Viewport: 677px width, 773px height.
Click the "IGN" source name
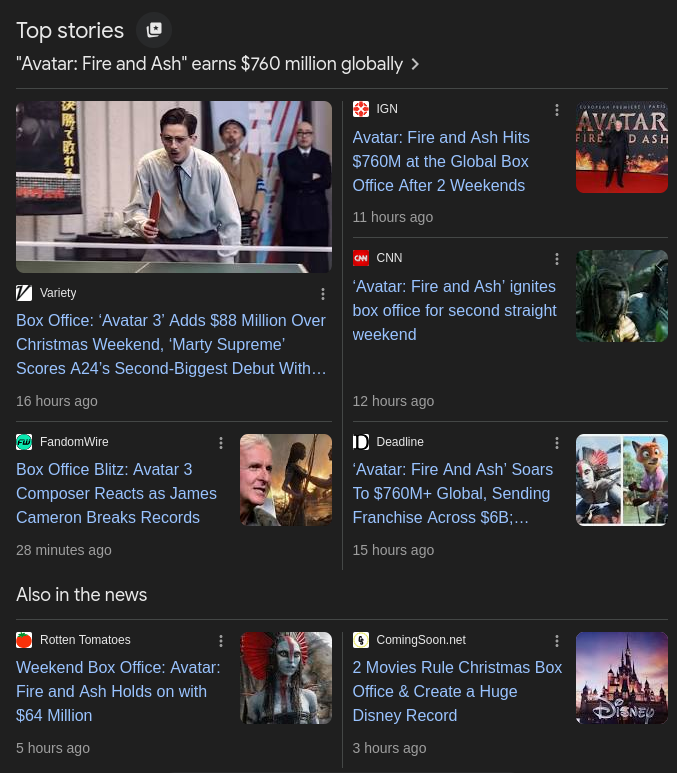[x=387, y=109]
